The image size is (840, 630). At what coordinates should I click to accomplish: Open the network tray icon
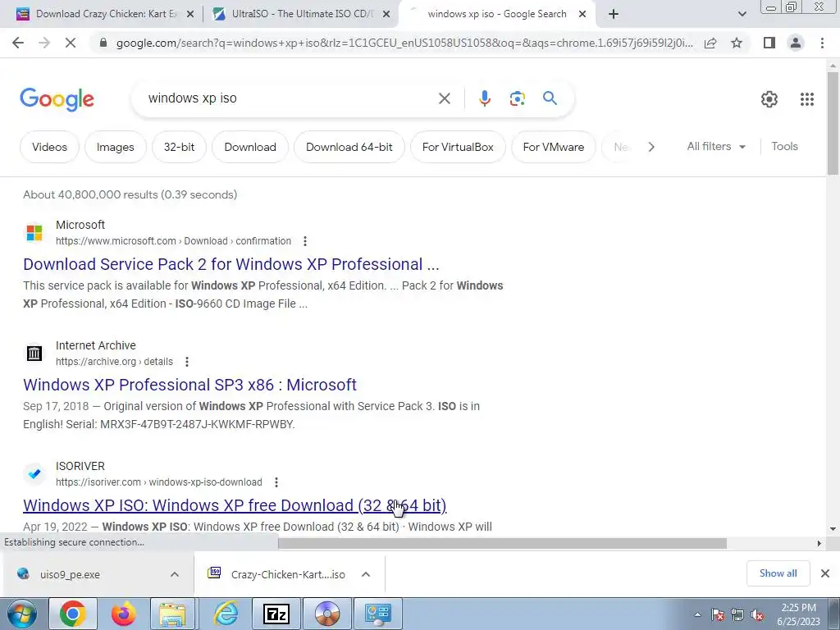tap(737, 615)
